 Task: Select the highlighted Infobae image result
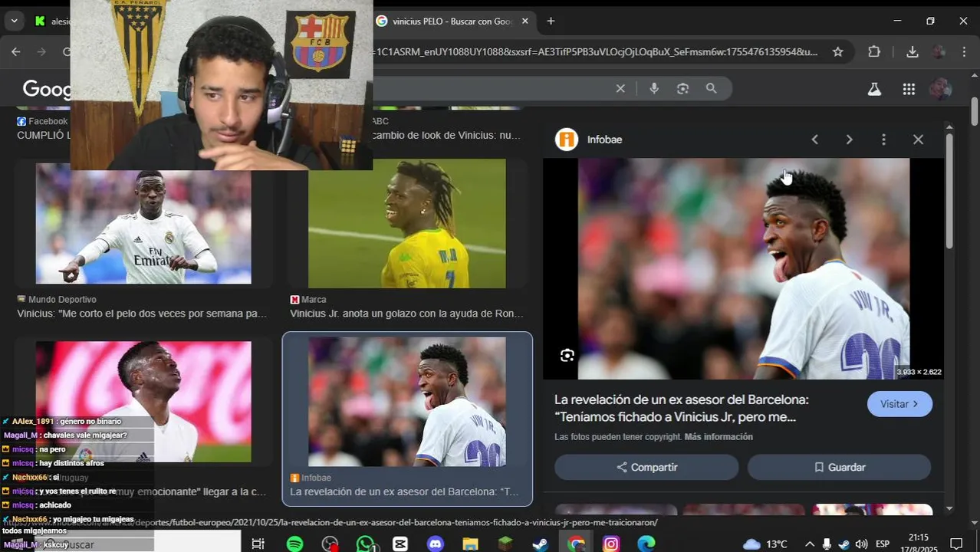(406, 402)
